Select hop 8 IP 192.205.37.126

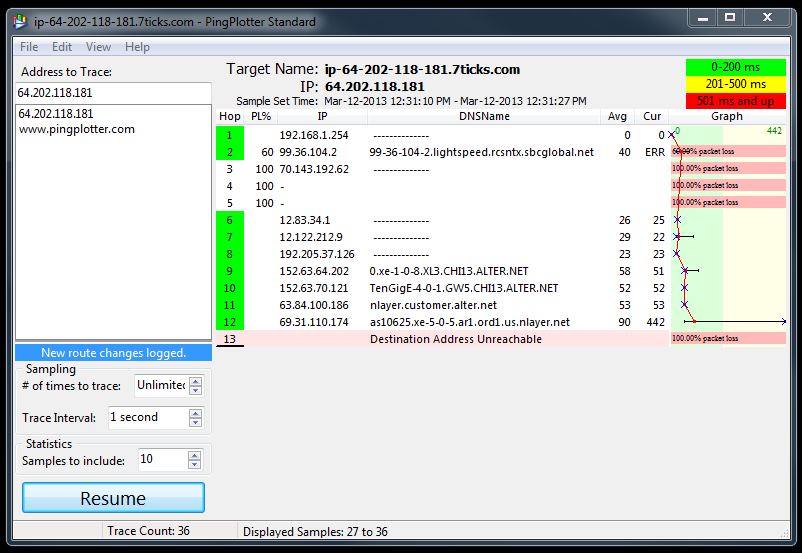click(x=317, y=254)
